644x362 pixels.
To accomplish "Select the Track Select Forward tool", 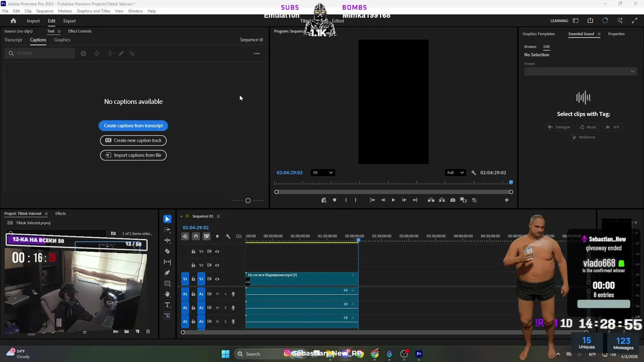I will click(167, 229).
